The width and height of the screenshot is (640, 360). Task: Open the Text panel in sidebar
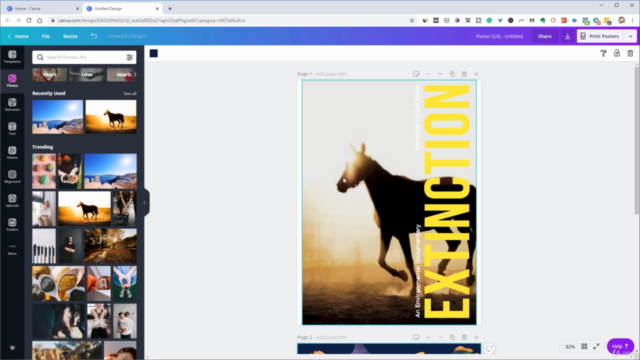tap(12, 129)
